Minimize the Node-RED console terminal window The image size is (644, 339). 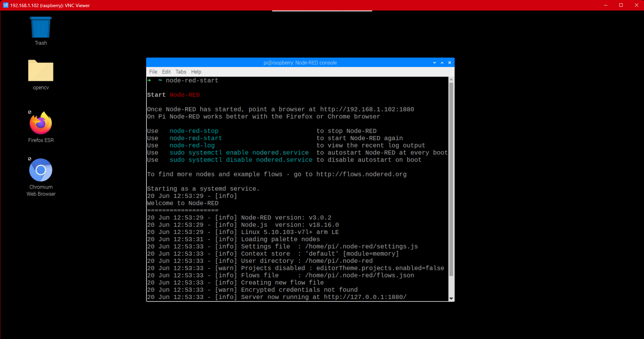pos(435,63)
